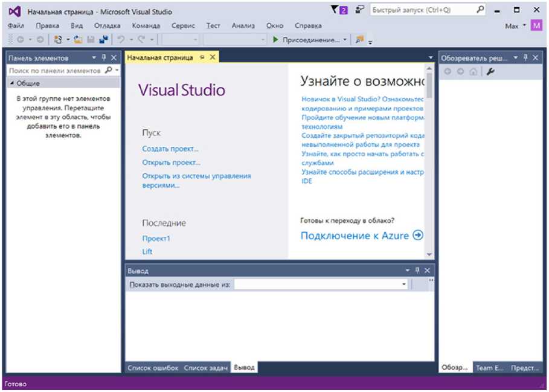This screenshot has width=549, height=392.
Task: Open the Отладка menu
Action: tap(107, 26)
